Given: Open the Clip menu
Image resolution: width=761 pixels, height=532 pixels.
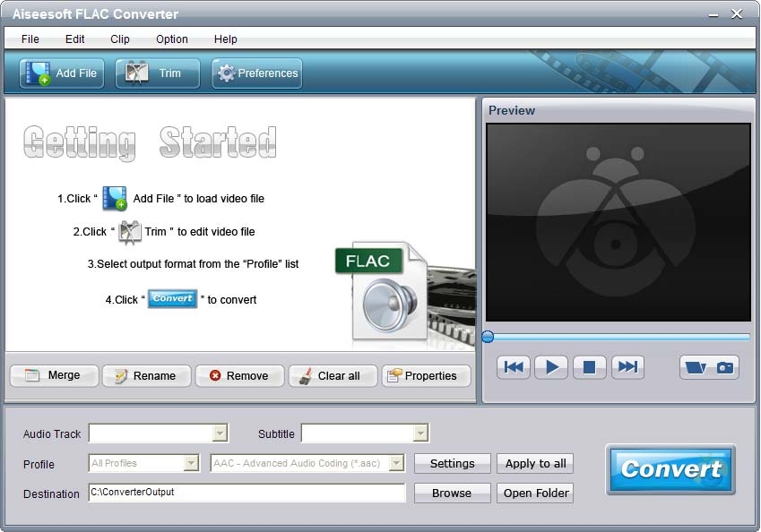Looking at the screenshot, I should tap(120, 39).
